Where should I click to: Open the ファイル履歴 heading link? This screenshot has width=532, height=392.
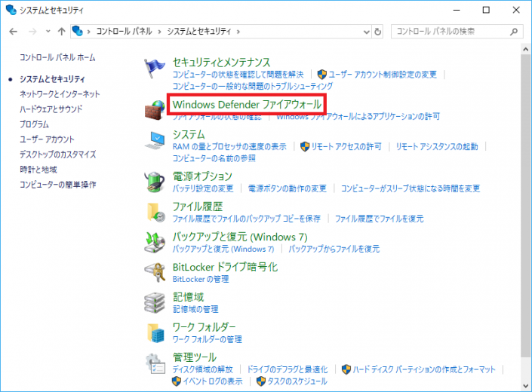[198, 207]
